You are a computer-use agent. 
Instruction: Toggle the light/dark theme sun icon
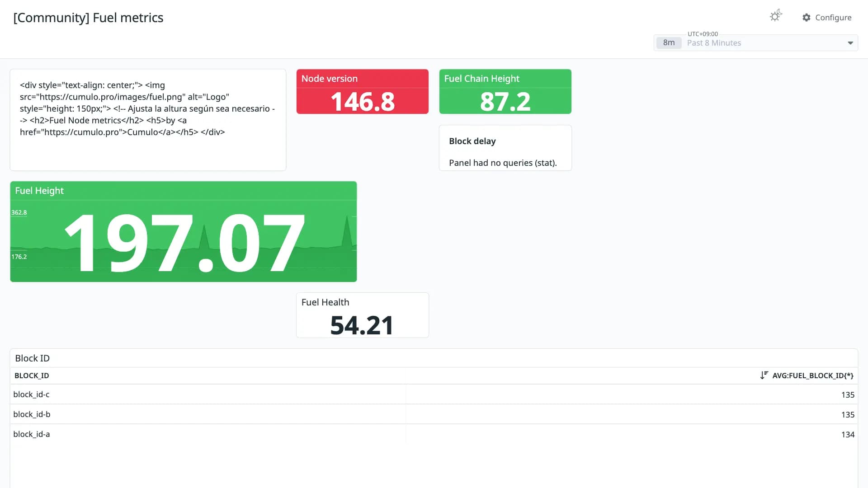(776, 16)
